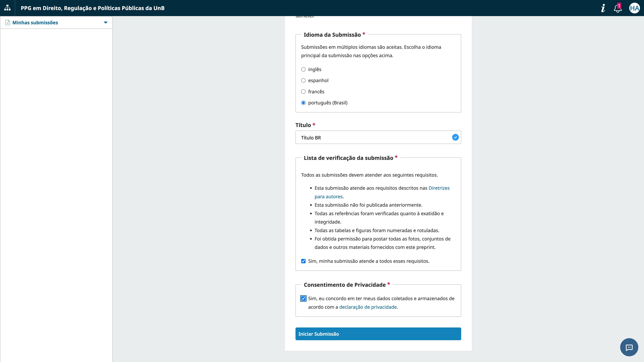Choose francês as submission language
The width and height of the screenshot is (644, 362).
click(303, 92)
